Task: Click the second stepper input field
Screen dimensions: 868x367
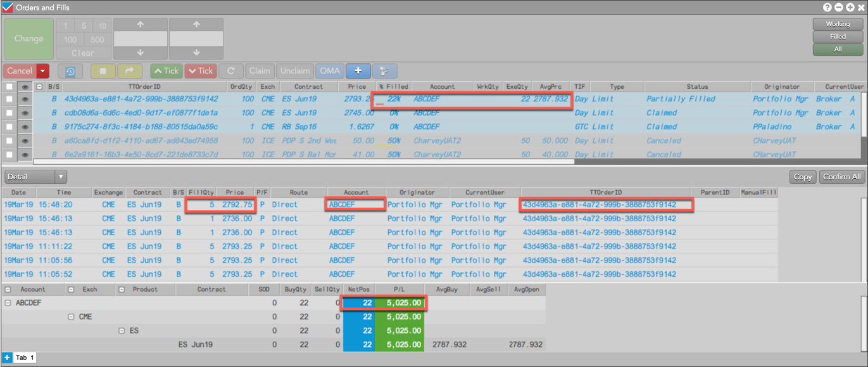Action: pyautogui.click(x=196, y=39)
